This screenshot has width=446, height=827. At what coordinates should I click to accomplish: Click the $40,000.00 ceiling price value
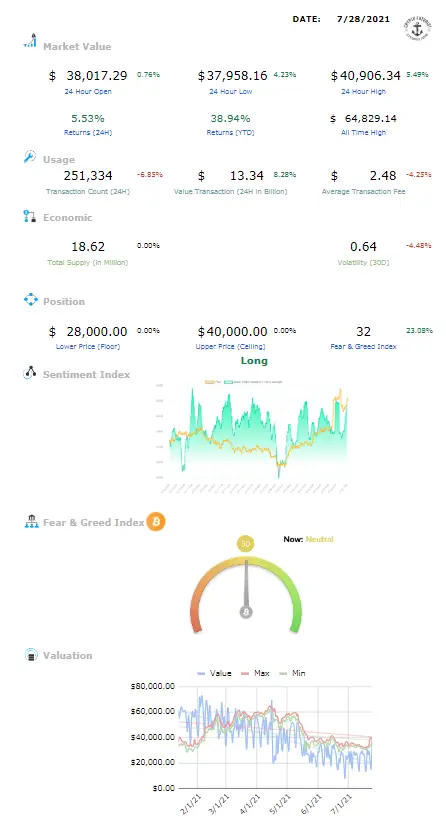232,331
